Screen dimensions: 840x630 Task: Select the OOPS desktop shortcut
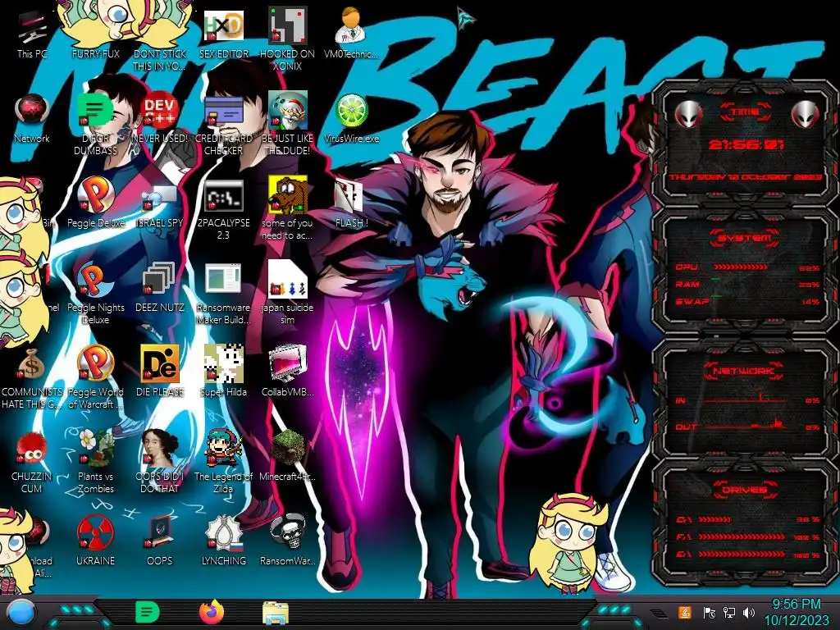pyautogui.click(x=160, y=541)
